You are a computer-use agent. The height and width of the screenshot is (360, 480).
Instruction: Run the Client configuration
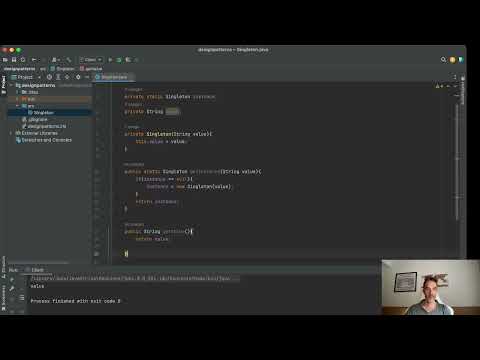(110, 60)
